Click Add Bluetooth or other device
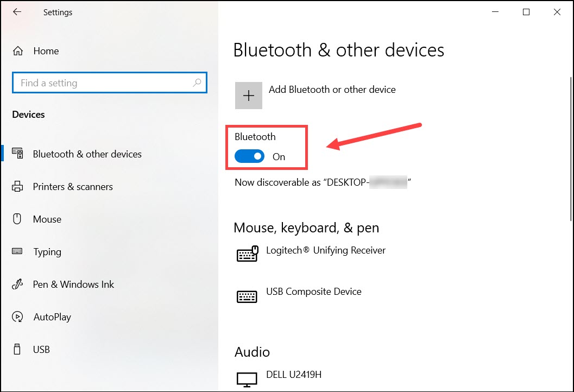 [x=332, y=90]
